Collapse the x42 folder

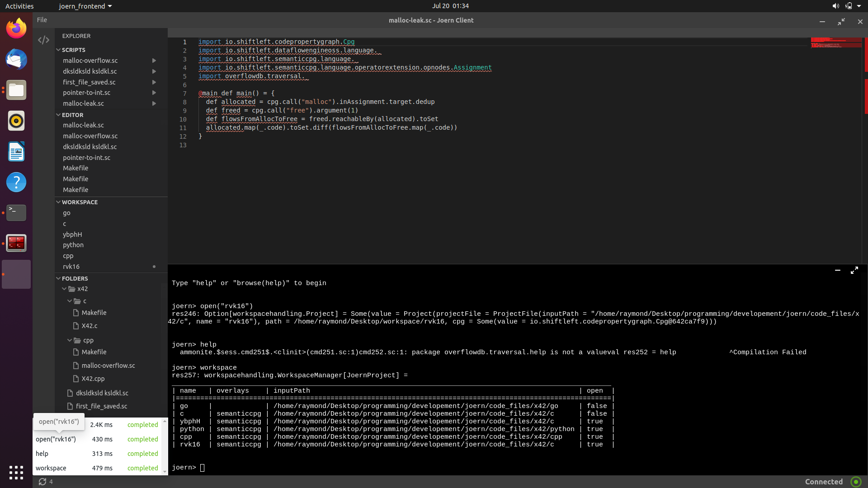(x=64, y=289)
